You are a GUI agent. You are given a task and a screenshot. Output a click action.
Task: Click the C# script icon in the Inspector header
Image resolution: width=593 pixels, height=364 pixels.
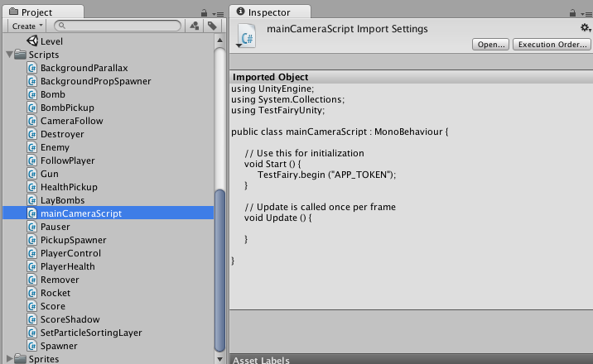coord(247,36)
